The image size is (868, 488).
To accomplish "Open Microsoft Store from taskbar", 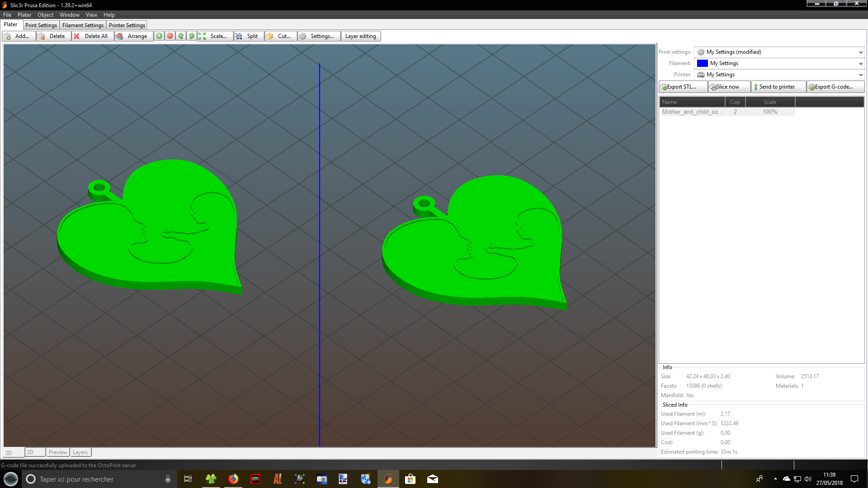I will click(x=410, y=479).
